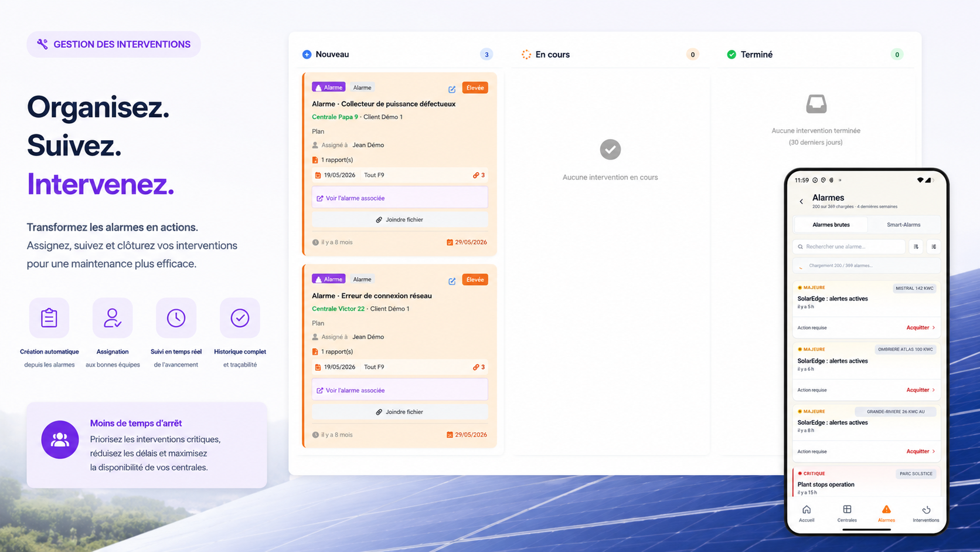980x552 pixels.
Task: Click the inbox tray icon in the Terminé column
Action: pos(816,104)
